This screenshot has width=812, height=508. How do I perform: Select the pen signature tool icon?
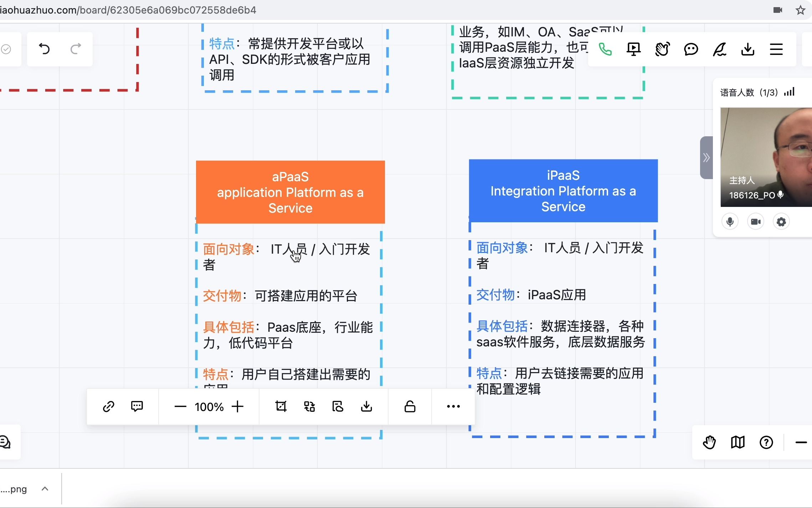(719, 49)
